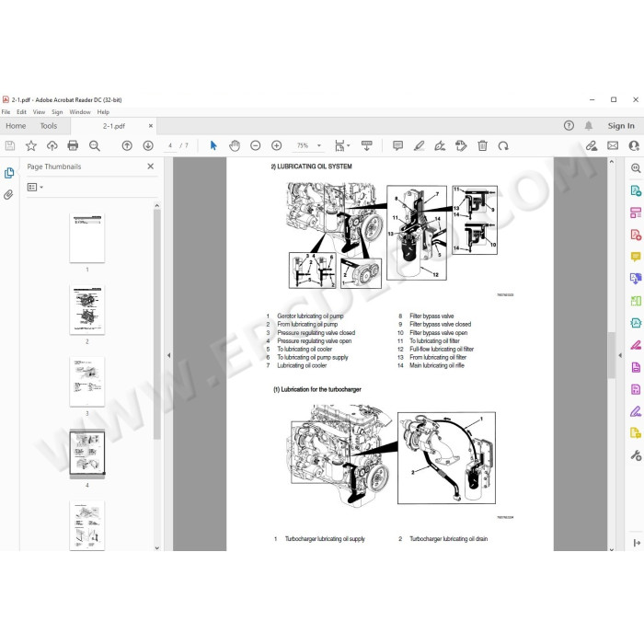This screenshot has height=644, width=644.
Task: Open the Edit menu
Action: coord(21,112)
